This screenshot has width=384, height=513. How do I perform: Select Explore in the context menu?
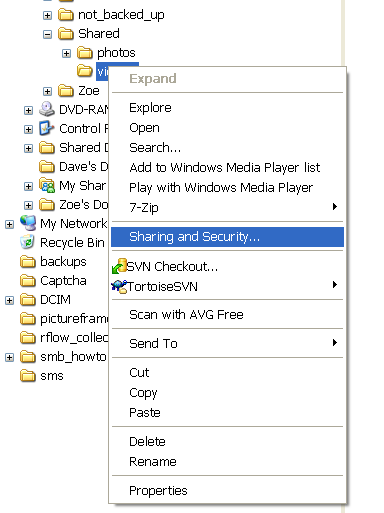click(227, 108)
